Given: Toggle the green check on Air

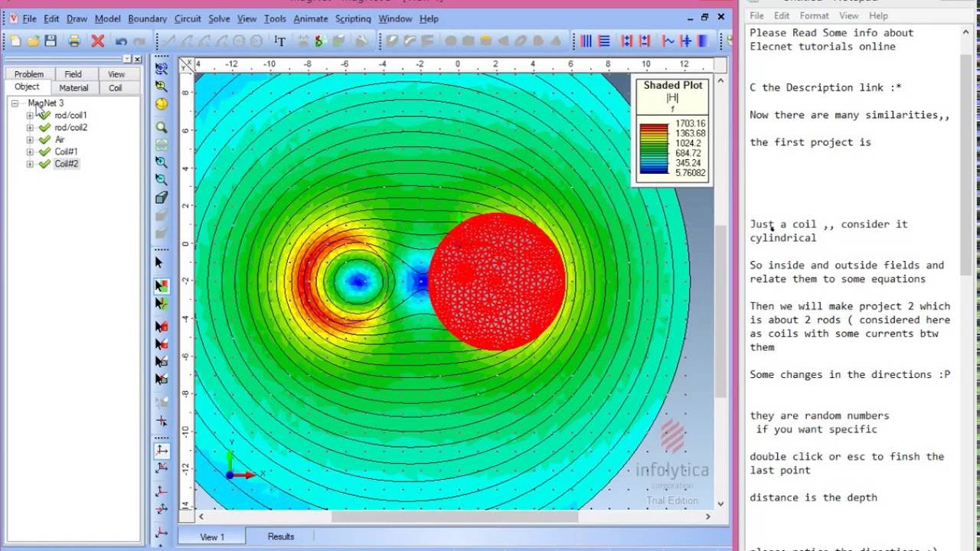Looking at the screenshot, I should coord(44,140).
